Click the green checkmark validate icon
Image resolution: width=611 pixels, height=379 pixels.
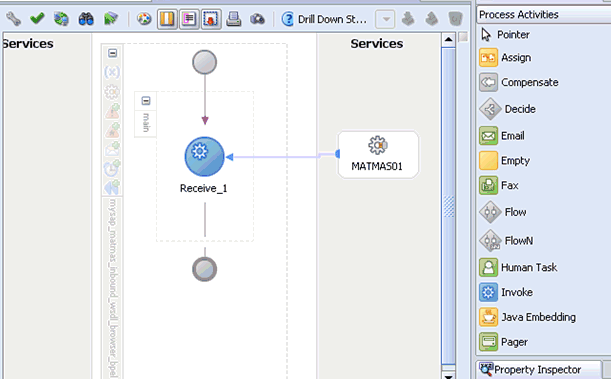[37, 18]
